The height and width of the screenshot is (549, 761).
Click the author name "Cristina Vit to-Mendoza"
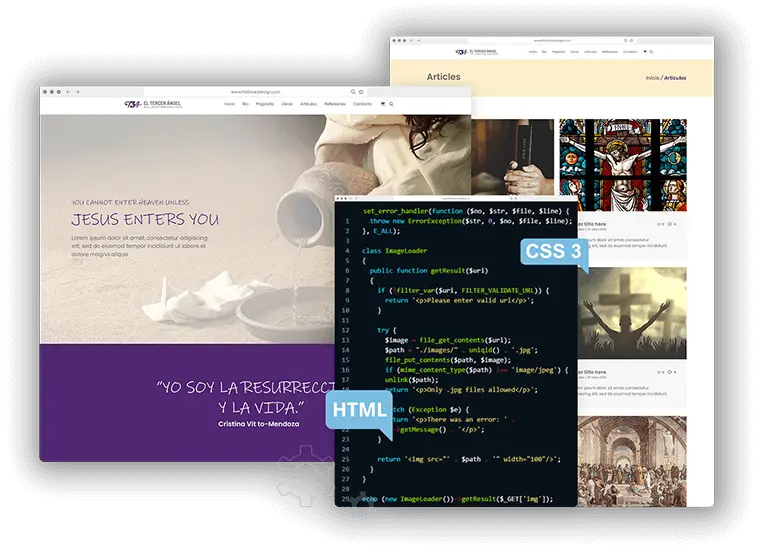259,424
